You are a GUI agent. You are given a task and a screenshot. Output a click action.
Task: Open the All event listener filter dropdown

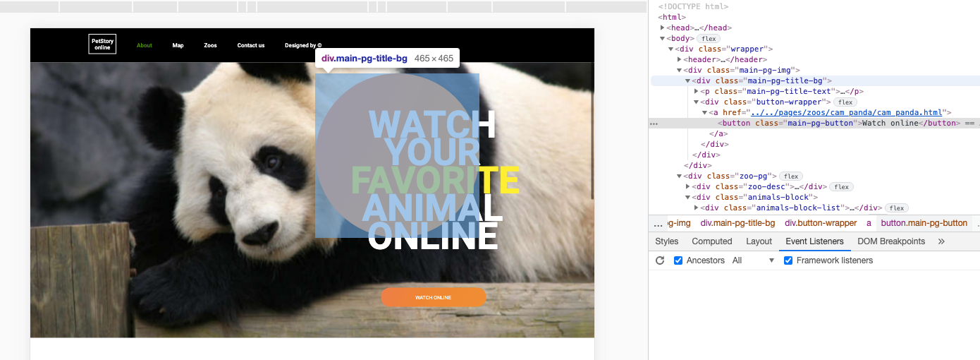753,260
